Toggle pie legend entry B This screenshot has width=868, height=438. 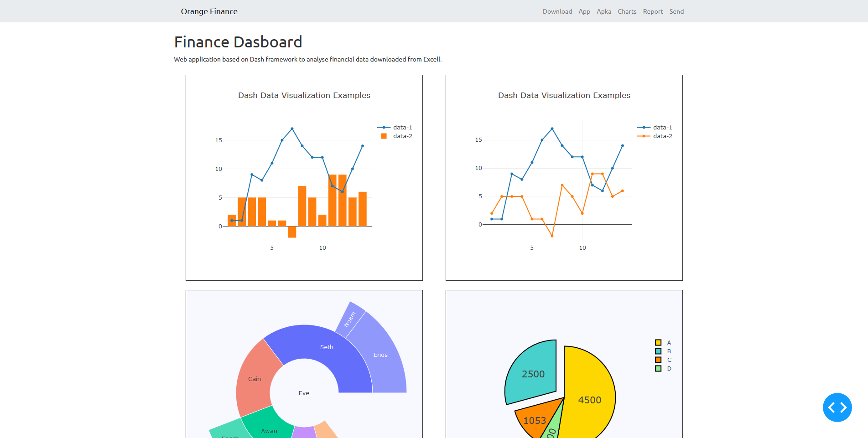[663, 351]
